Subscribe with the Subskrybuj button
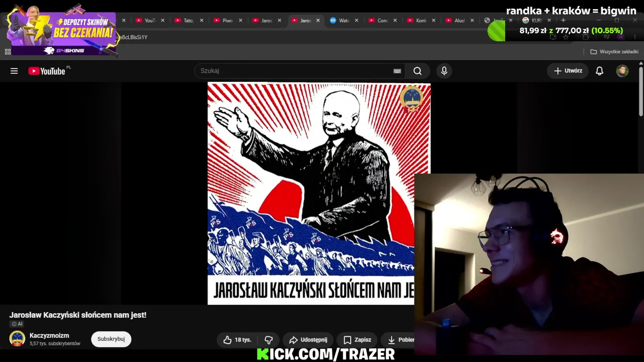The height and width of the screenshot is (362, 644). [x=111, y=339]
